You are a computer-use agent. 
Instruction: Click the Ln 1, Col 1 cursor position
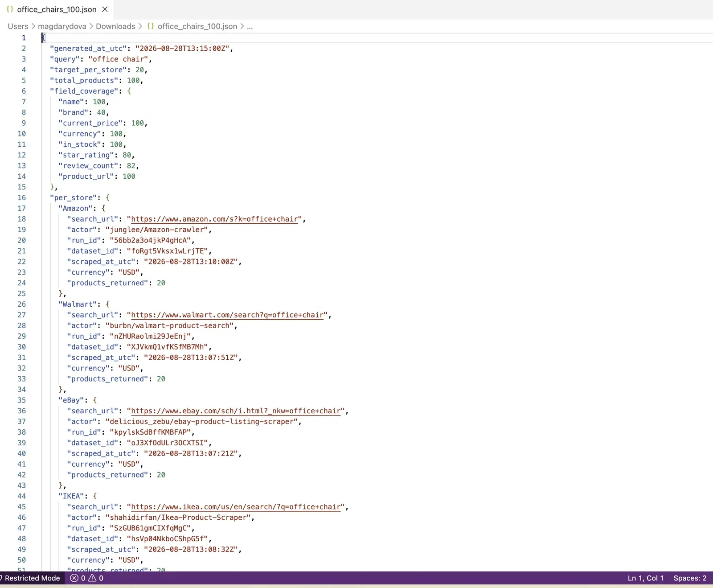pos(646,578)
